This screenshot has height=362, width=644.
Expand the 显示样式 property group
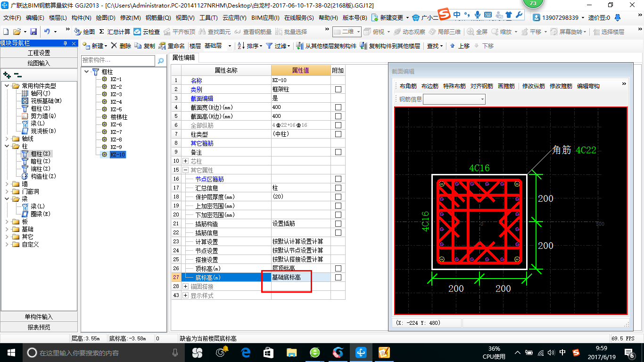[185, 296]
